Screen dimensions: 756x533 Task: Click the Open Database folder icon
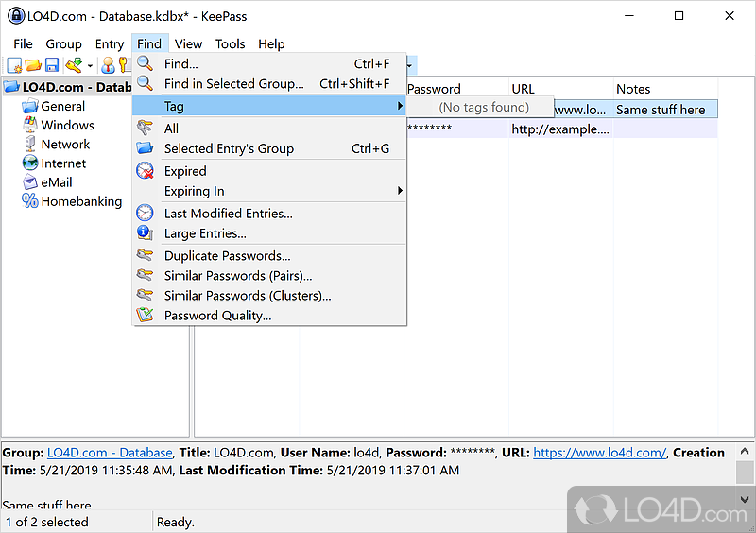33,65
